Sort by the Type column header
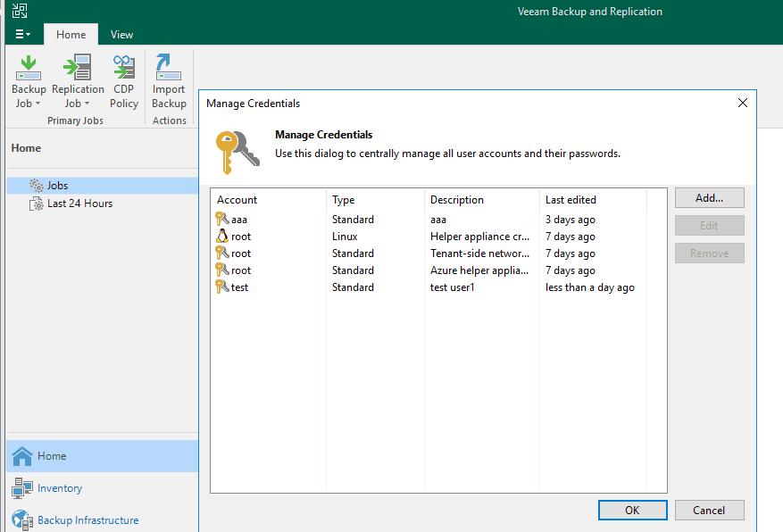 (376, 200)
